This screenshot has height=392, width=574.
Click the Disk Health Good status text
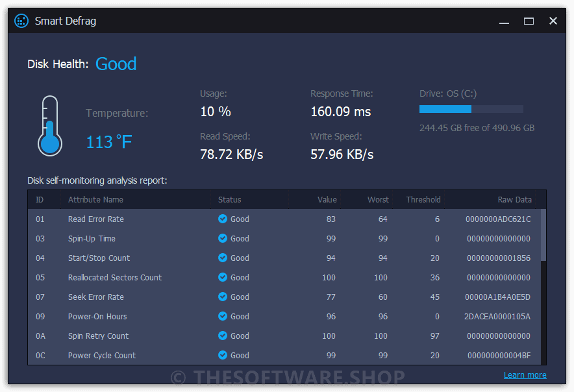(116, 64)
